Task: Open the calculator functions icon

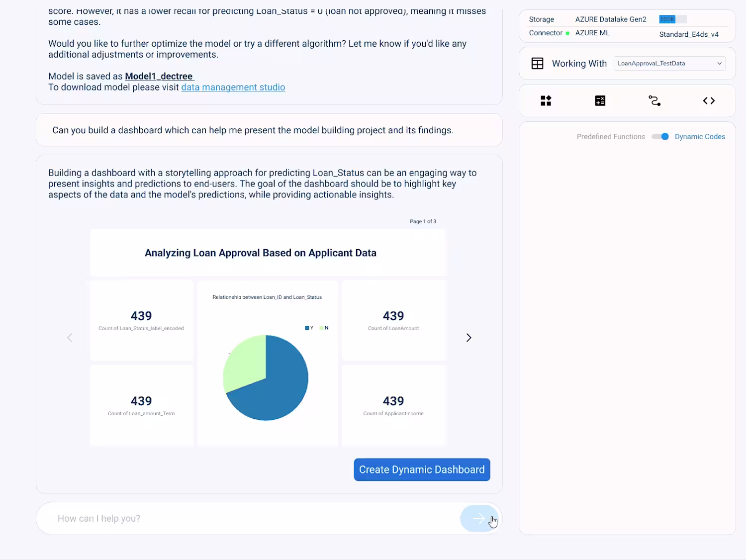Action: [x=600, y=101]
